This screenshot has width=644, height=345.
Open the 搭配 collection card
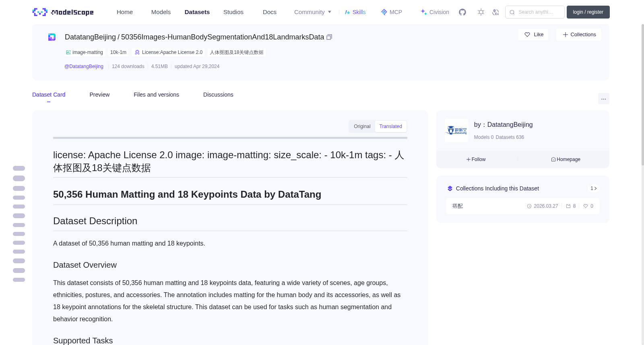pos(522,206)
